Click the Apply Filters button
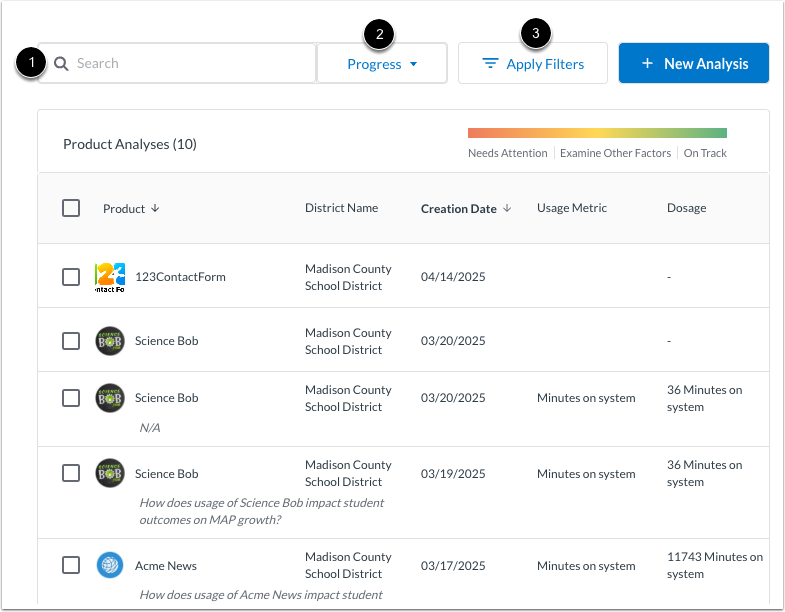 click(532, 64)
